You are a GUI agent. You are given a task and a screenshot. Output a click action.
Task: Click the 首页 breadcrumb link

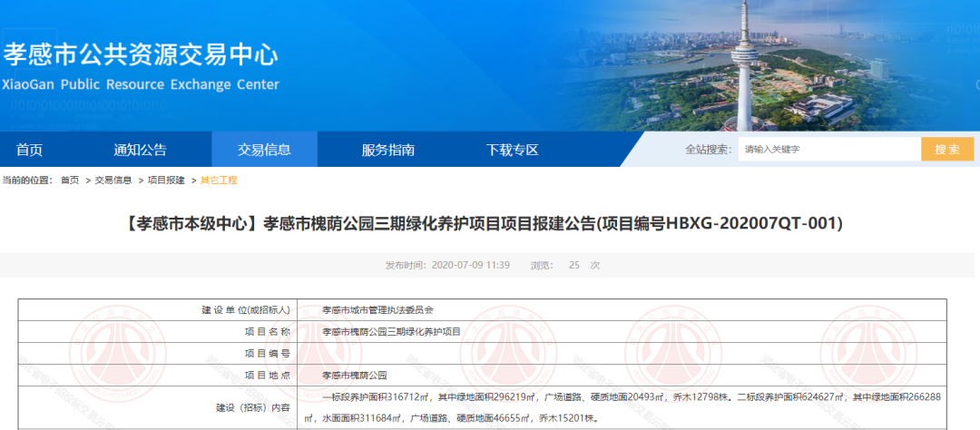(x=70, y=181)
